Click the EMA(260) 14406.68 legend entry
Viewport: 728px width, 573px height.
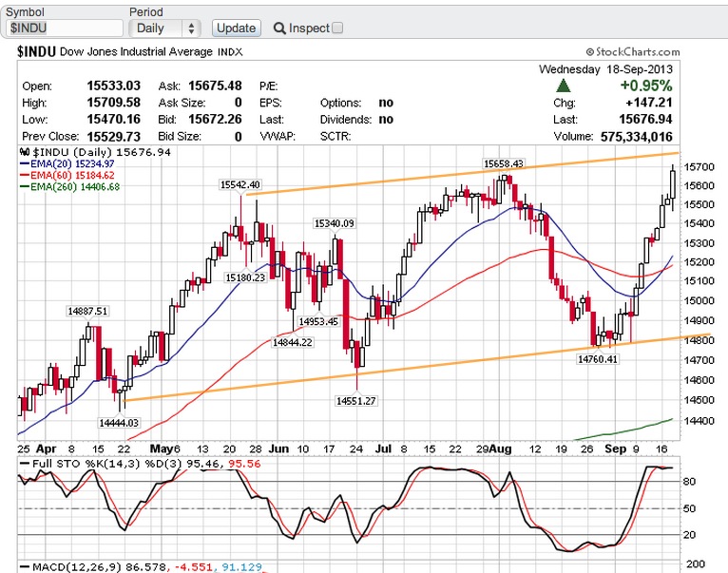pos(70,187)
